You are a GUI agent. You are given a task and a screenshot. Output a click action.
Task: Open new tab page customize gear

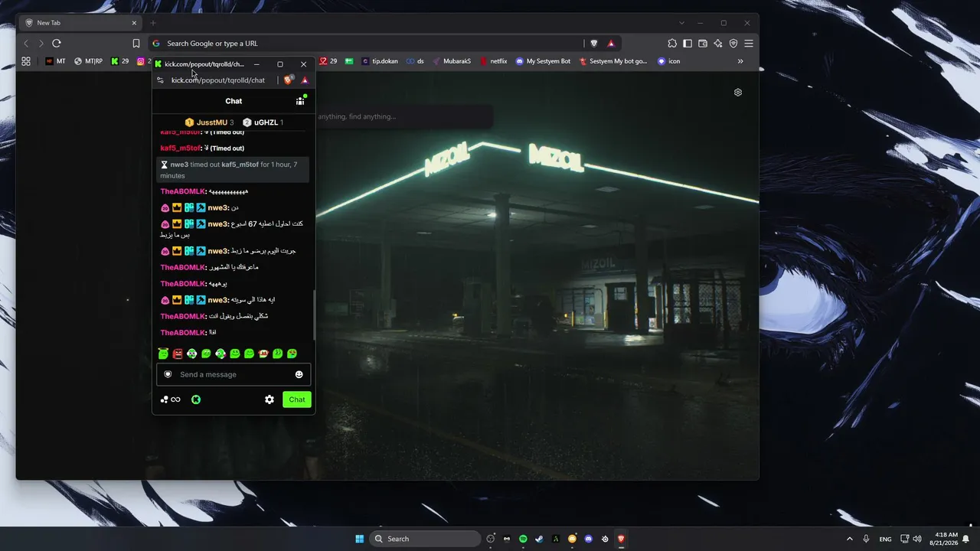coord(738,93)
